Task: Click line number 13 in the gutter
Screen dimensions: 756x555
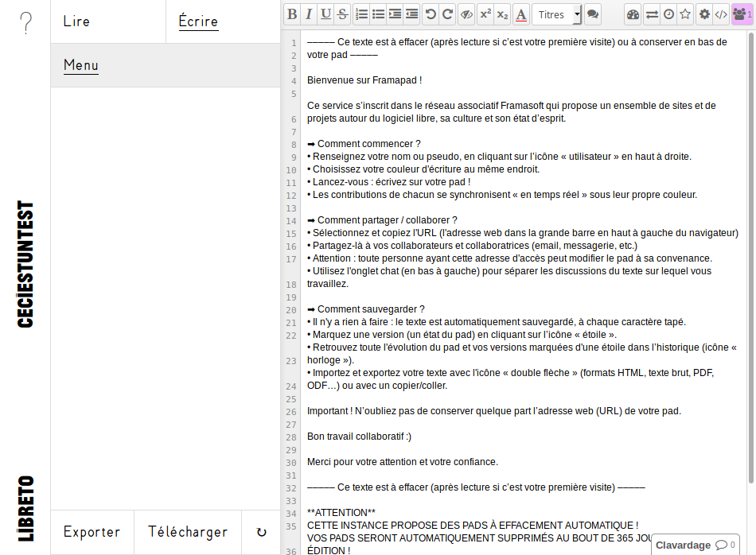Action: click(290, 208)
